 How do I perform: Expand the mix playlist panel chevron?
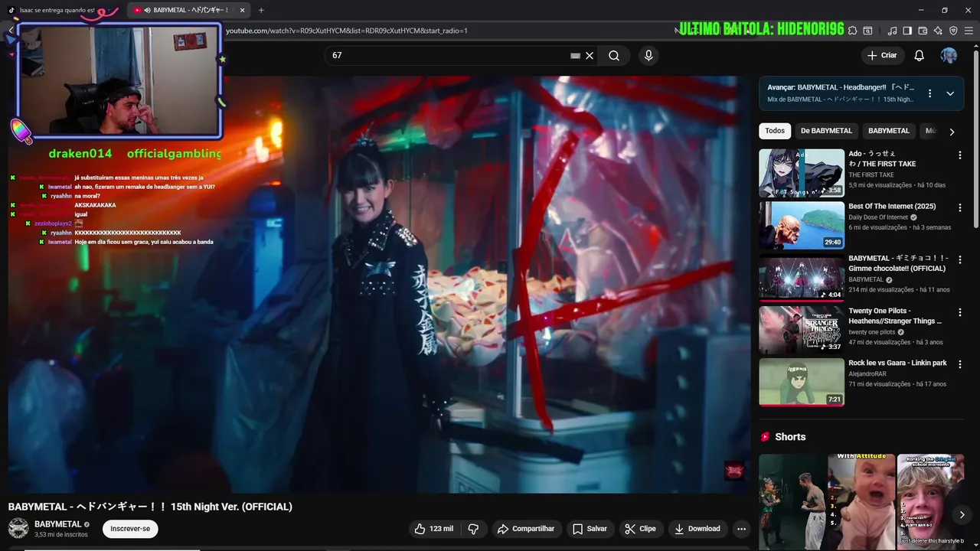click(950, 93)
